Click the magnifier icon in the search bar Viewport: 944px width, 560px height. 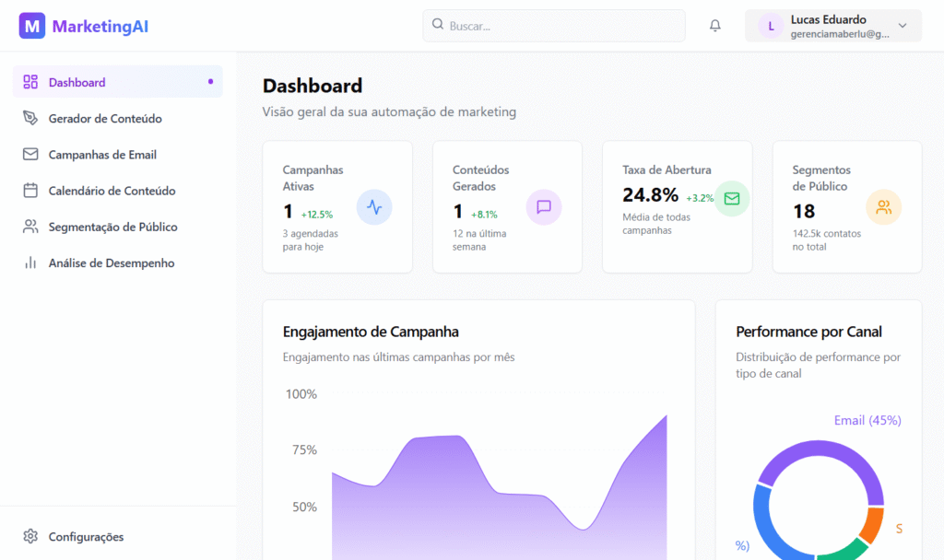(438, 26)
